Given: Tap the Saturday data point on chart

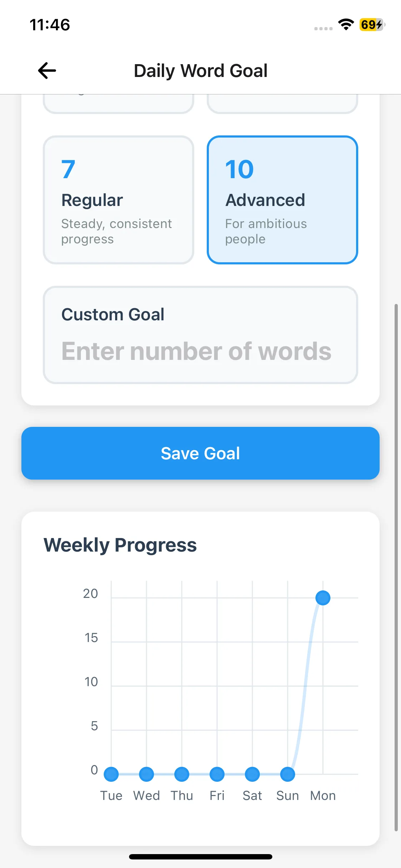Looking at the screenshot, I should pos(252,774).
